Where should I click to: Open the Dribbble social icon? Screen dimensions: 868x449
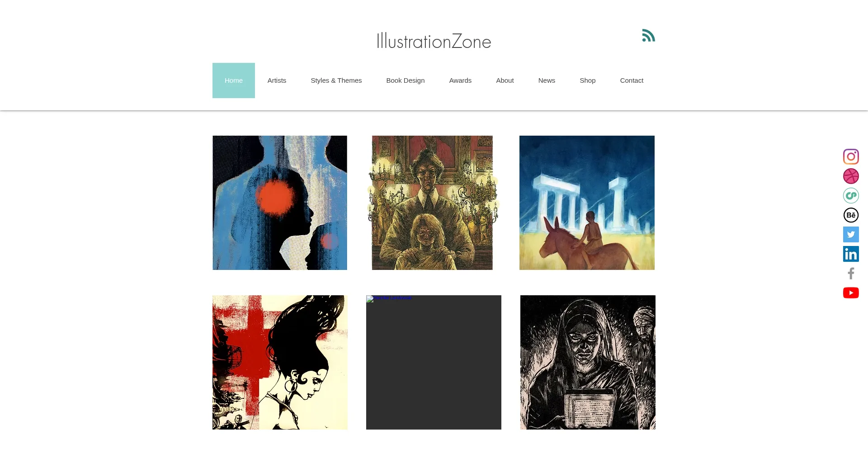click(851, 176)
